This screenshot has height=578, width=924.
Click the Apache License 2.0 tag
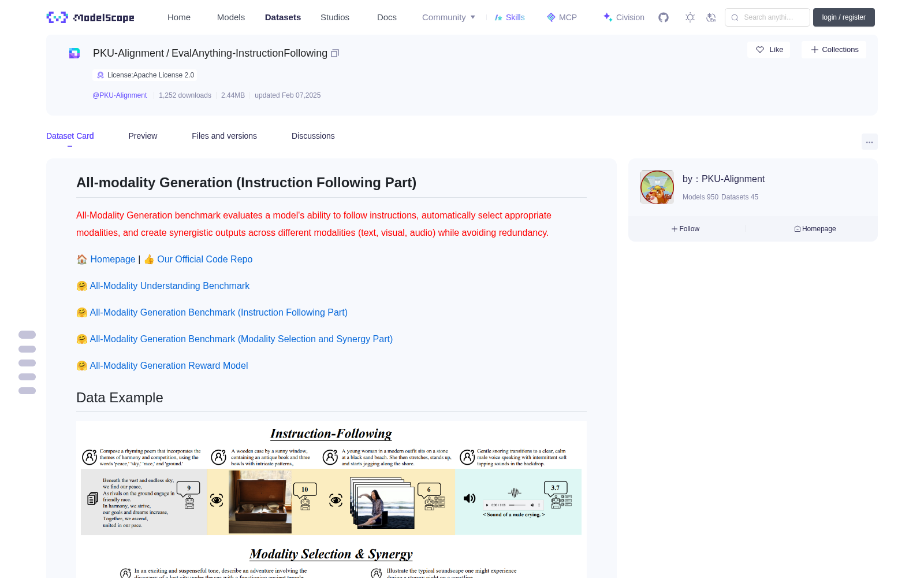pos(145,75)
